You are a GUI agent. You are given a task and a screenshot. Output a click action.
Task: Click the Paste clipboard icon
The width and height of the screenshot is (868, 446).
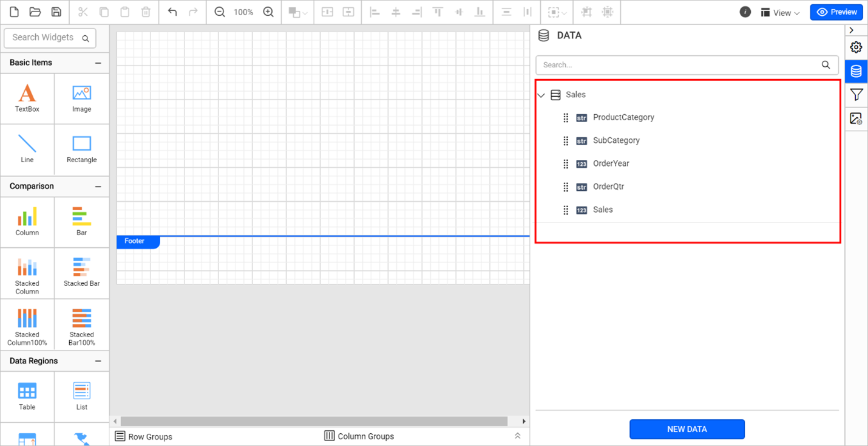(124, 12)
